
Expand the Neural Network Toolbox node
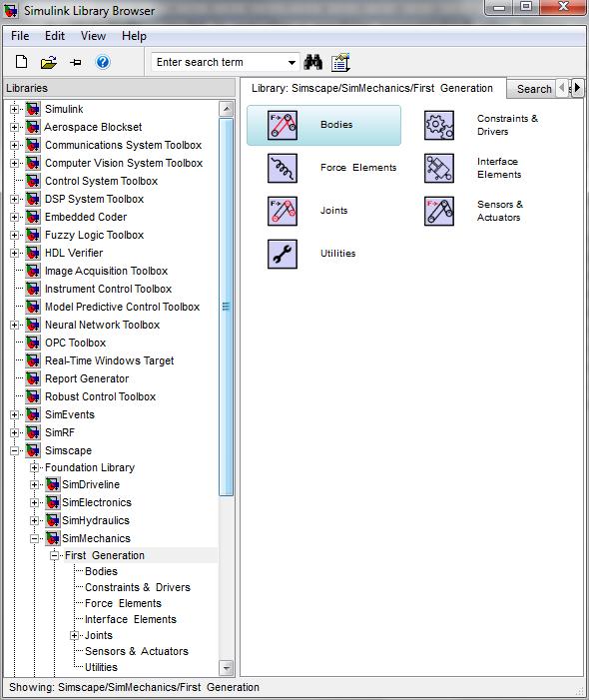click(x=14, y=325)
